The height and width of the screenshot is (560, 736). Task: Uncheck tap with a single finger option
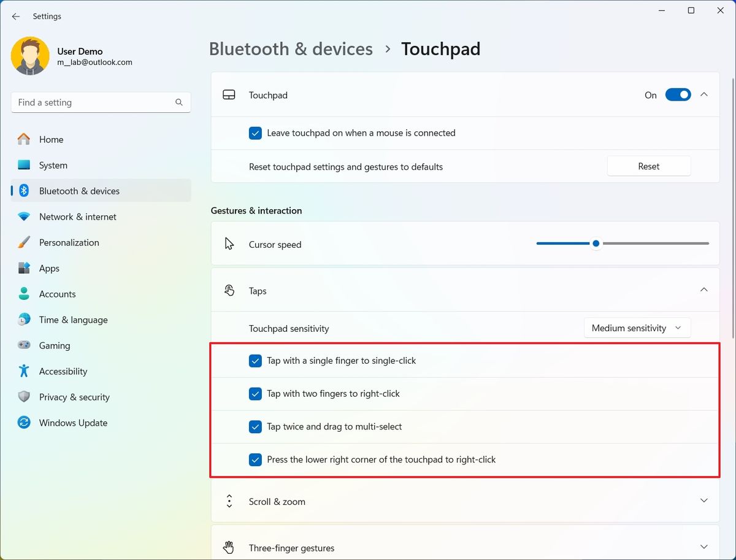255,361
